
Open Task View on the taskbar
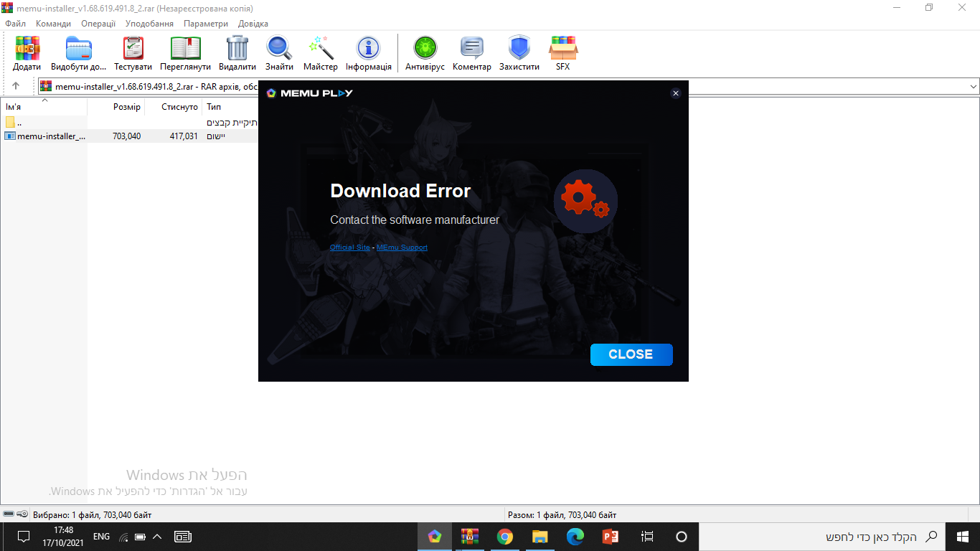click(647, 537)
